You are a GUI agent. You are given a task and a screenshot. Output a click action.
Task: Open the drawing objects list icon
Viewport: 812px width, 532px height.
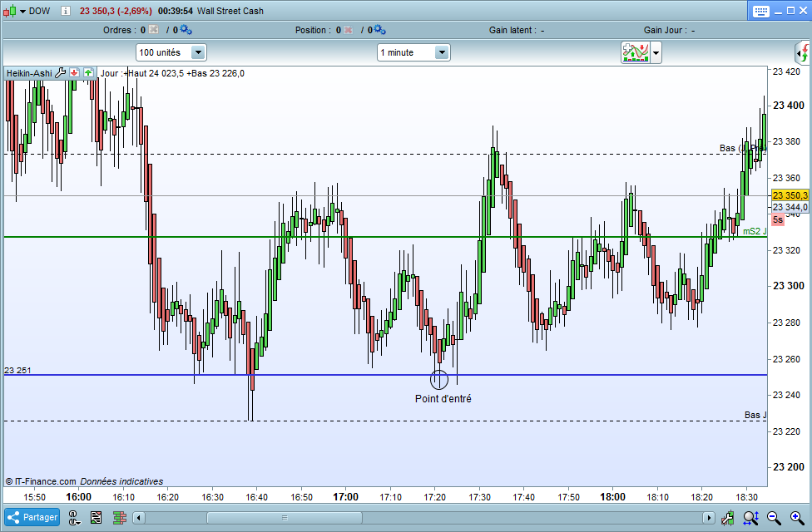coord(97,517)
